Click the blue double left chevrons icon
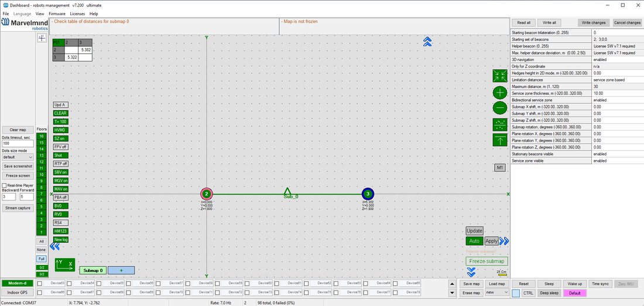Screen dimensions: 644x306 click(54, 246)
